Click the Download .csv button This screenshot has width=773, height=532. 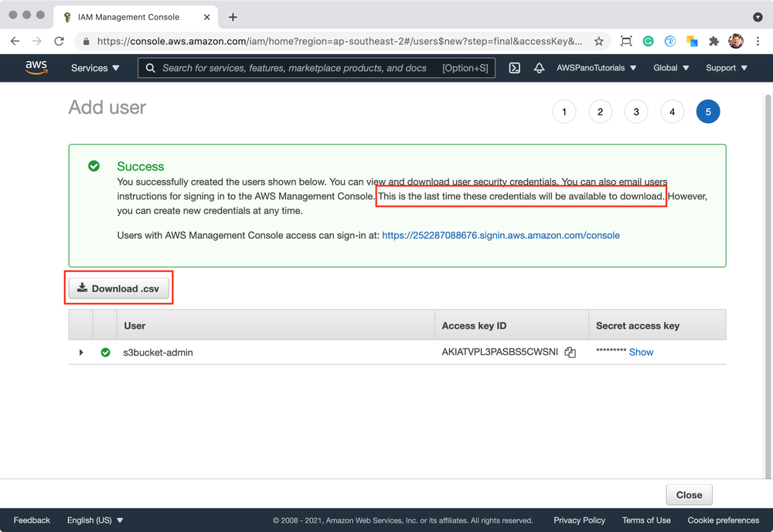tap(119, 288)
